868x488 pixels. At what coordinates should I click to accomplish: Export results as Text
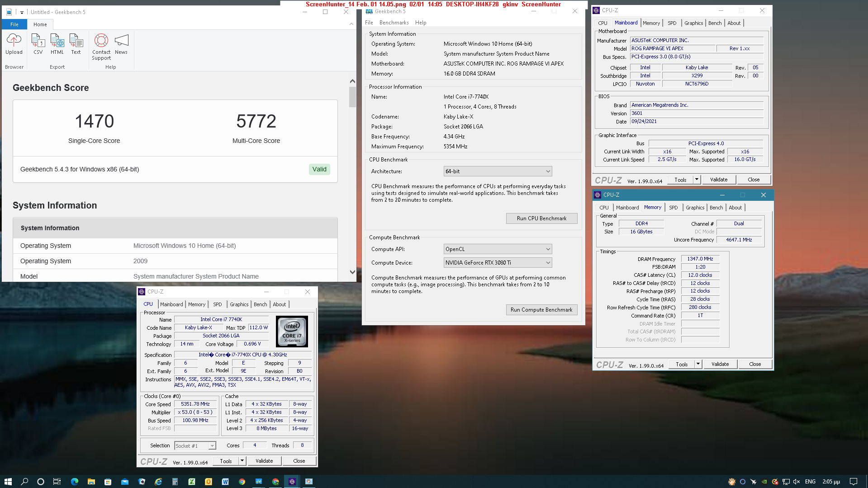(76, 44)
